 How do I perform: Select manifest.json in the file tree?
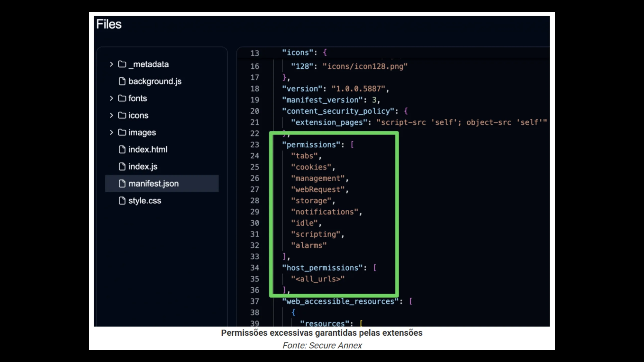click(x=162, y=184)
